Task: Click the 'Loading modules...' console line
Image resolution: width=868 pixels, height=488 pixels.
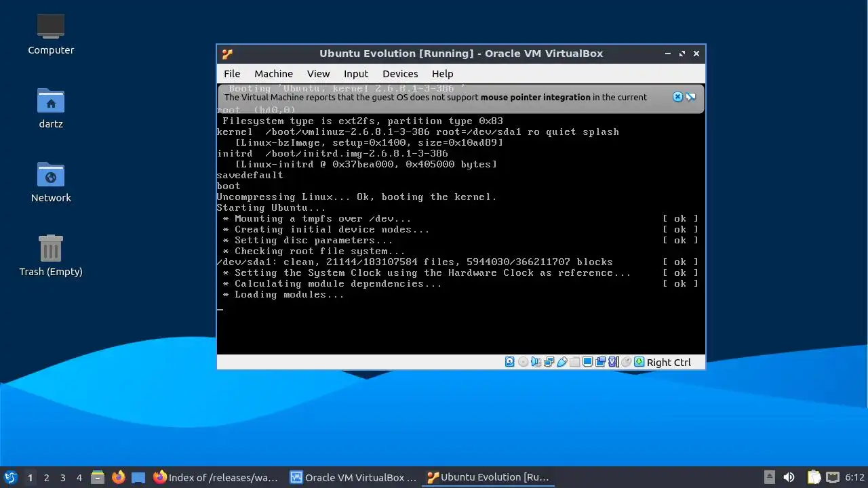Action: pos(283,294)
